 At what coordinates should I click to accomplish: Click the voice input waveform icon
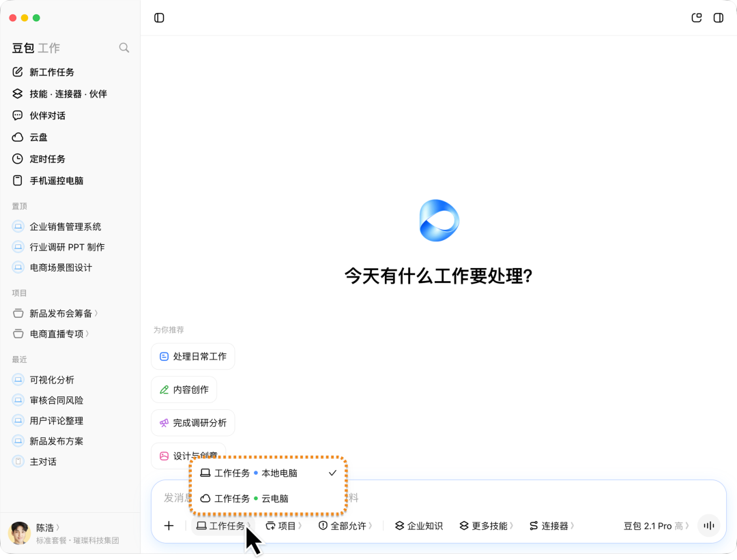click(x=709, y=526)
